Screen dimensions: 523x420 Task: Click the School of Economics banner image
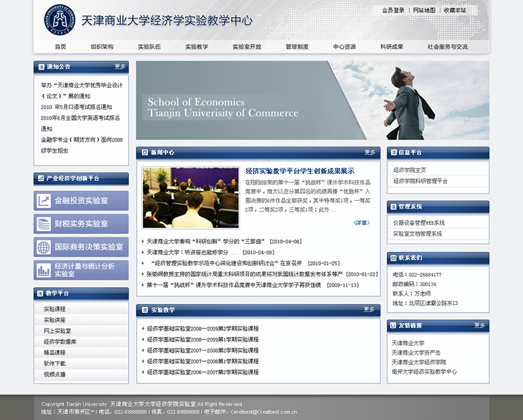(312, 101)
